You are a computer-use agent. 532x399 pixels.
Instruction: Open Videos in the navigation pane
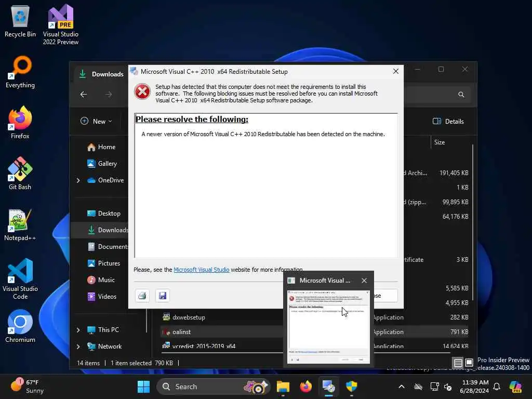coord(102,297)
